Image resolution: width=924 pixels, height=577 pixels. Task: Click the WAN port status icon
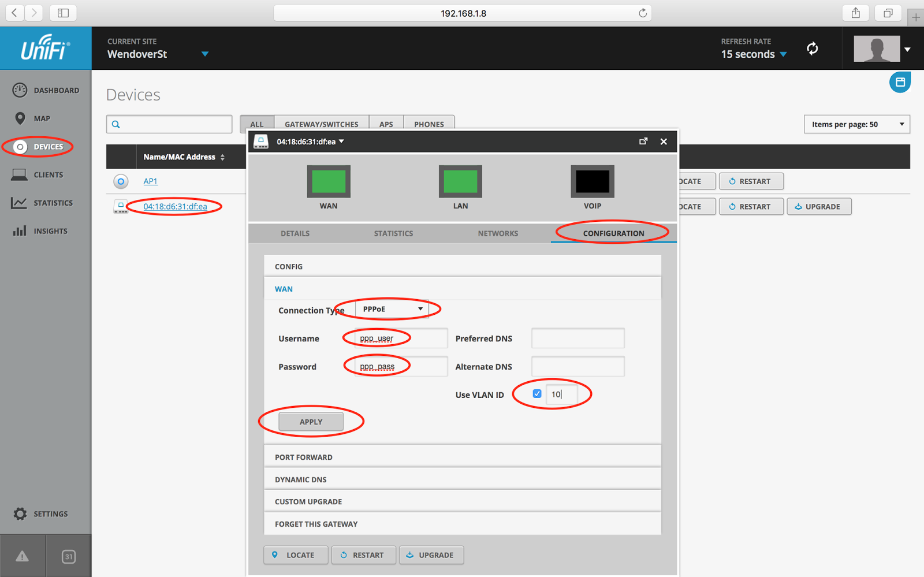(x=329, y=181)
